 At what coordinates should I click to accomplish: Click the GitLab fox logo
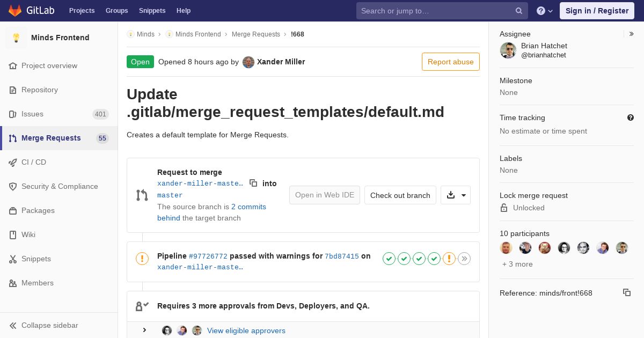(x=15, y=10)
